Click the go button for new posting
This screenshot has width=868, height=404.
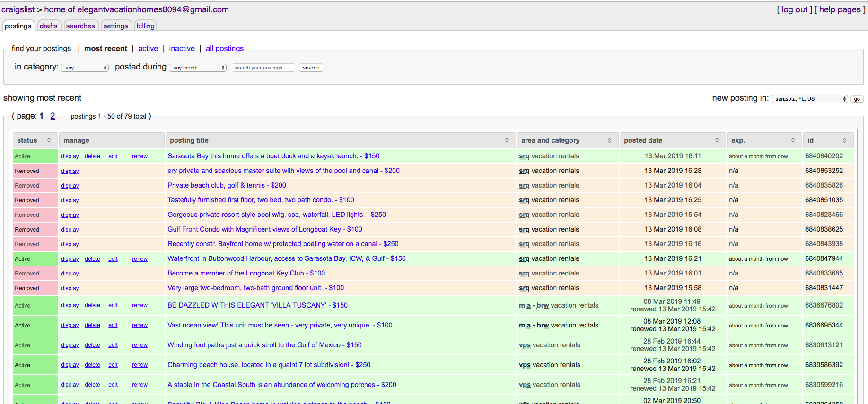[857, 99]
